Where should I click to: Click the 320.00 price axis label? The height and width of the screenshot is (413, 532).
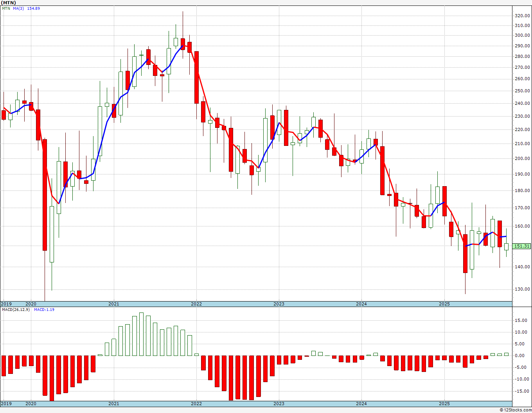click(x=522, y=16)
